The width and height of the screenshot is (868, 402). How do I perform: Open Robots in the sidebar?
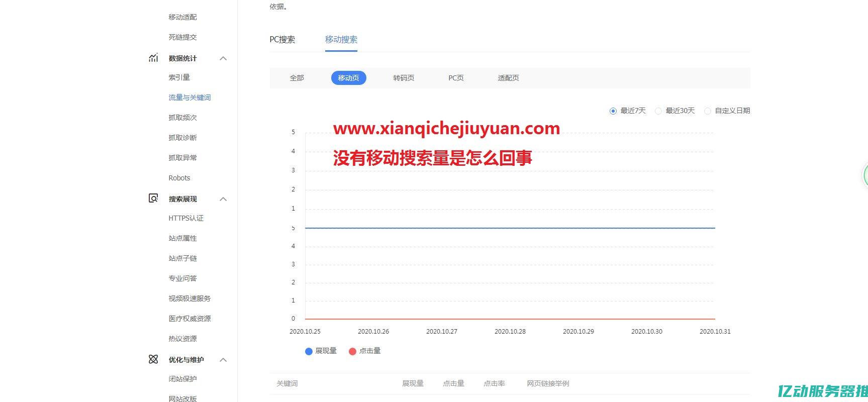(x=179, y=178)
